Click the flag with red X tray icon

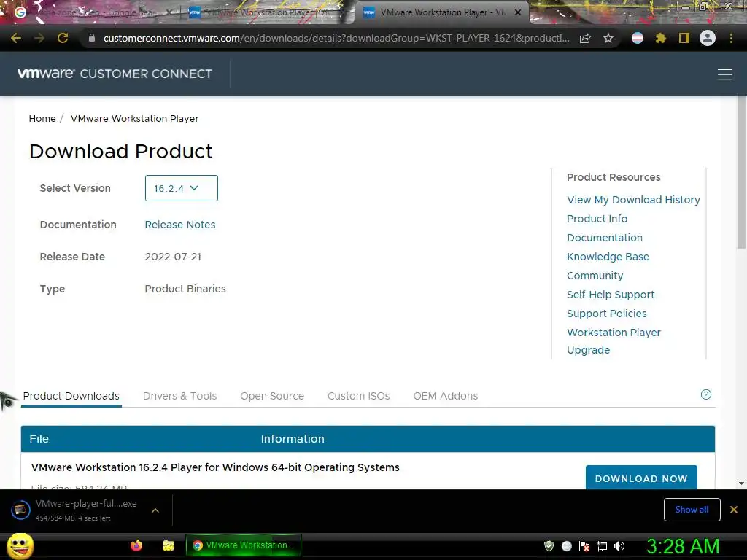pyautogui.click(x=584, y=546)
